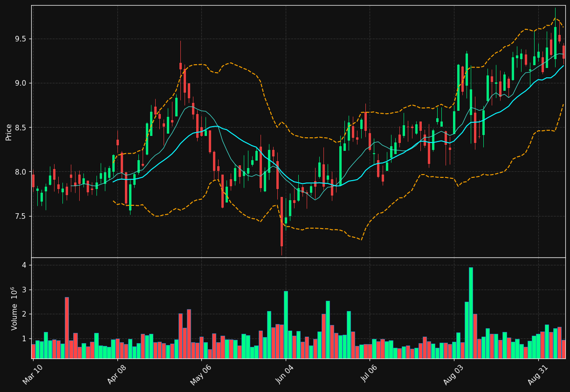Click the volume axis tick label 2
Image resolution: width=570 pixels, height=392 pixels.
click(x=24, y=314)
